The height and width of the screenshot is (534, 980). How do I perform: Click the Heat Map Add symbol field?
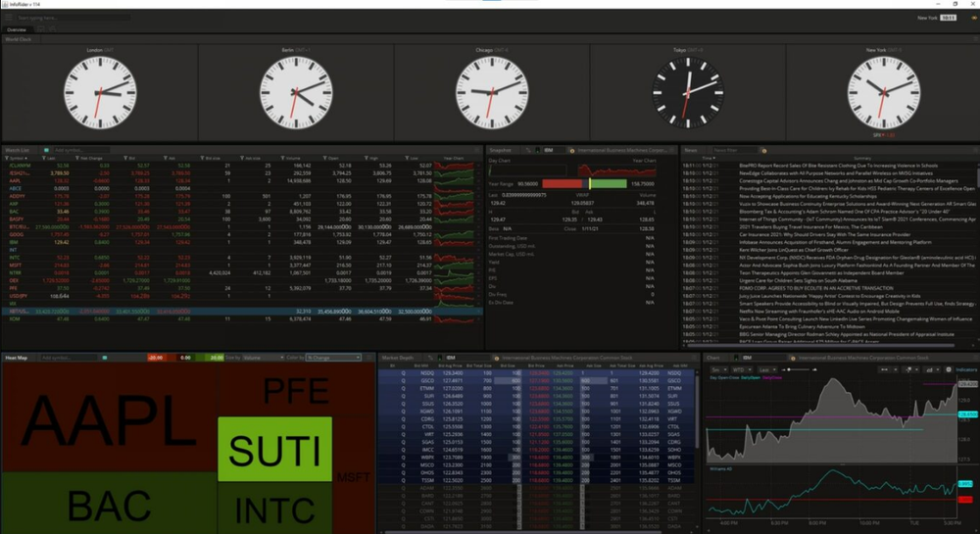(69, 358)
